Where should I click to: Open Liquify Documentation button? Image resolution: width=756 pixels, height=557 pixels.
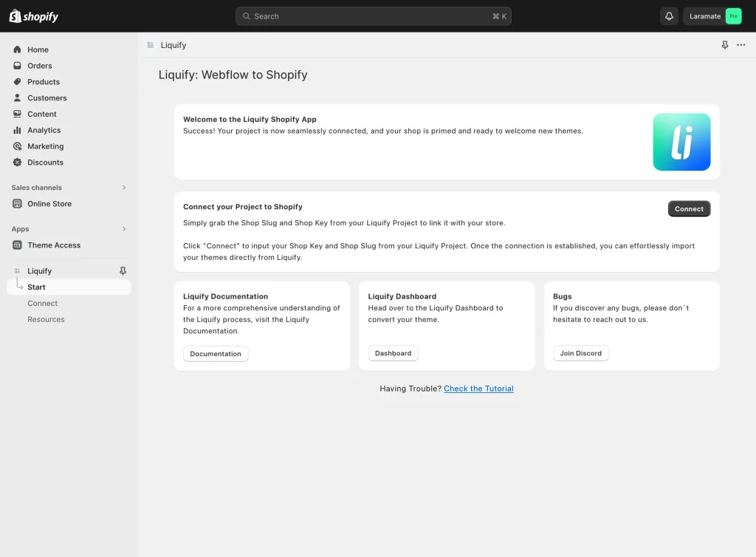point(216,354)
